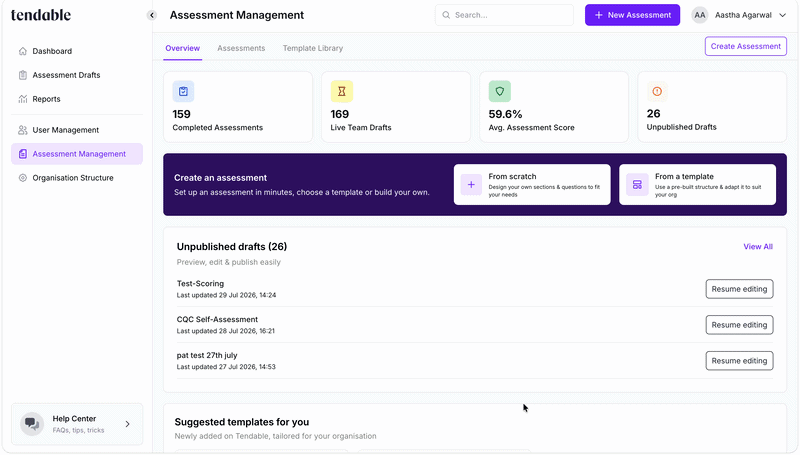Switch to the Assessments tab
The width and height of the screenshot is (800, 455).
pyautogui.click(x=241, y=48)
